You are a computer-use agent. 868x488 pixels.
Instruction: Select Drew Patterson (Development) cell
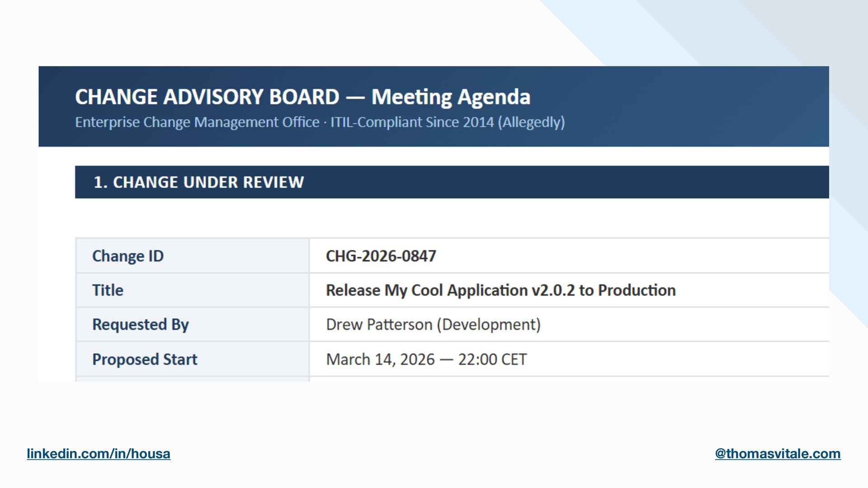point(433,324)
